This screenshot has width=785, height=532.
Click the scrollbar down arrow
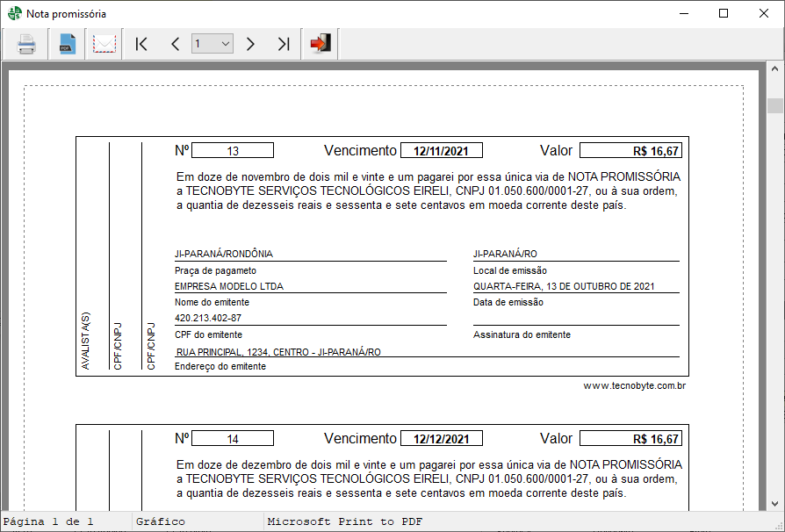coord(776,505)
